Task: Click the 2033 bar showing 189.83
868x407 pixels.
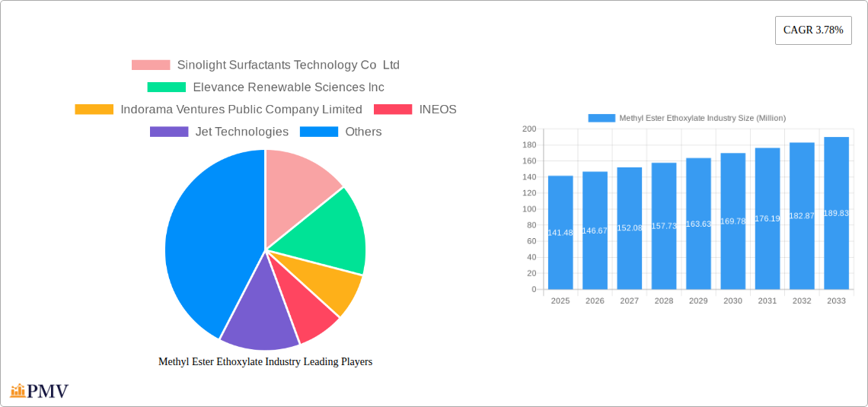Action: (x=837, y=214)
